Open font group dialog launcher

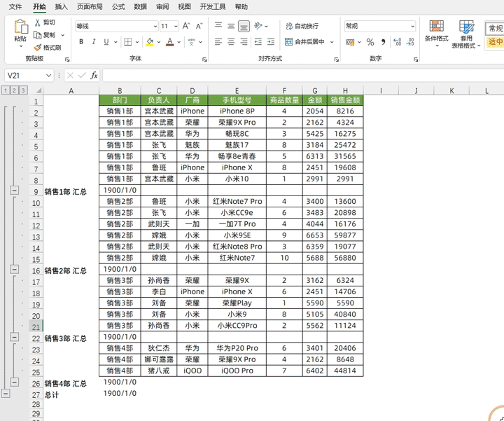pos(204,60)
